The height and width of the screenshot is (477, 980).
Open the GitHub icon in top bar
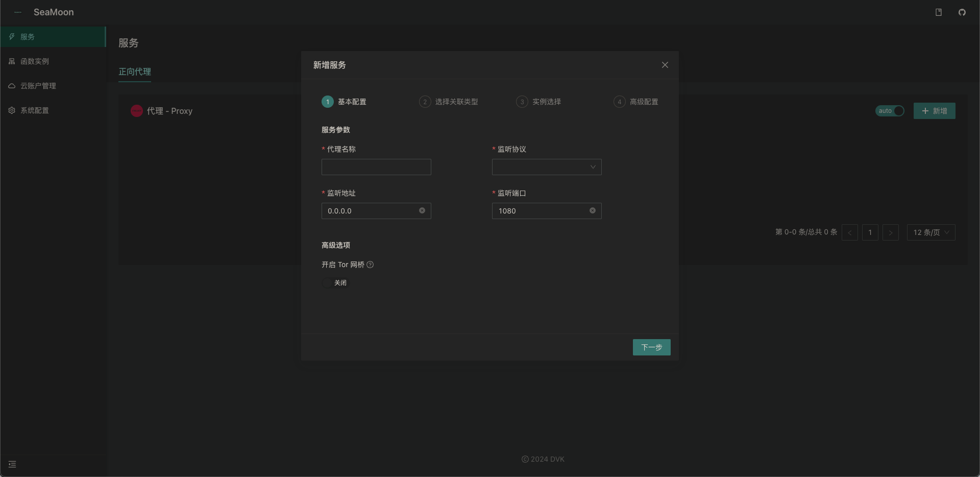click(x=962, y=12)
